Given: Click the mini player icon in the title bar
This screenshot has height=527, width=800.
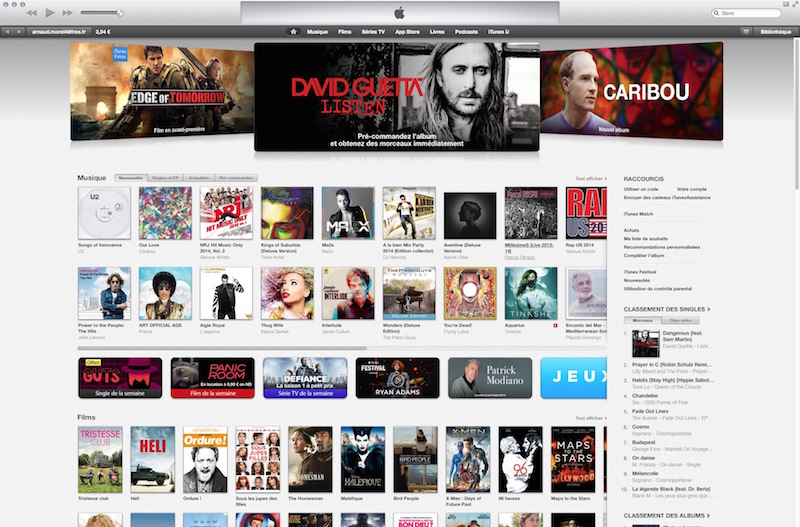Looking at the screenshot, I should [x=786, y=4].
